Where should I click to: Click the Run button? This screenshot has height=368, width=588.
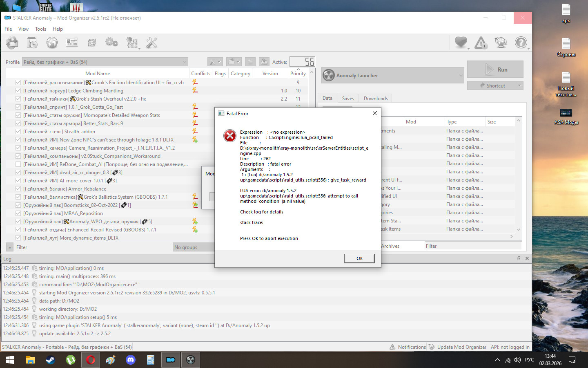click(x=495, y=70)
